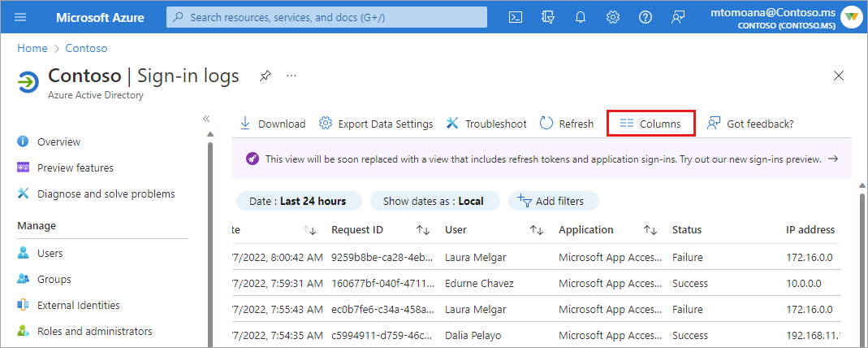
Task: Open the Show dates as: Local filter
Action: point(434,201)
